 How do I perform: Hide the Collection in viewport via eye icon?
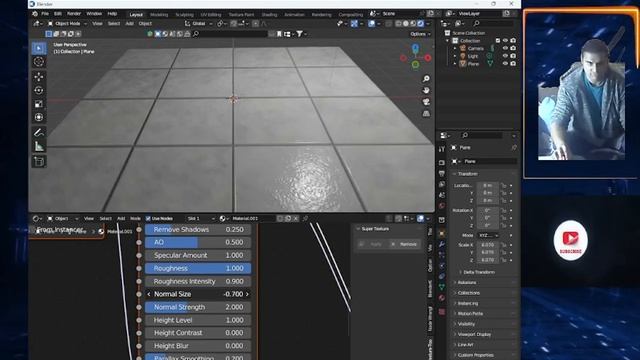pos(505,40)
